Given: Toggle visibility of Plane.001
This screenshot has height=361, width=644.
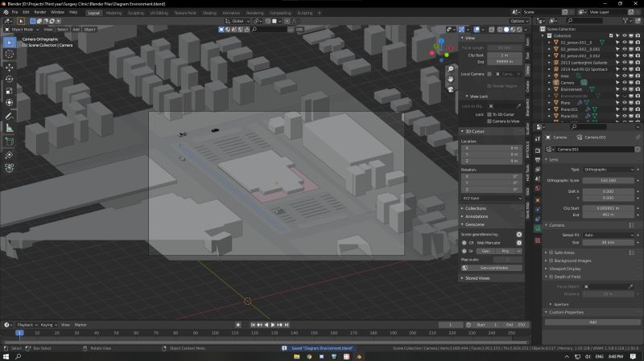Looking at the screenshot, I should pyautogui.click(x=625, y=109).
